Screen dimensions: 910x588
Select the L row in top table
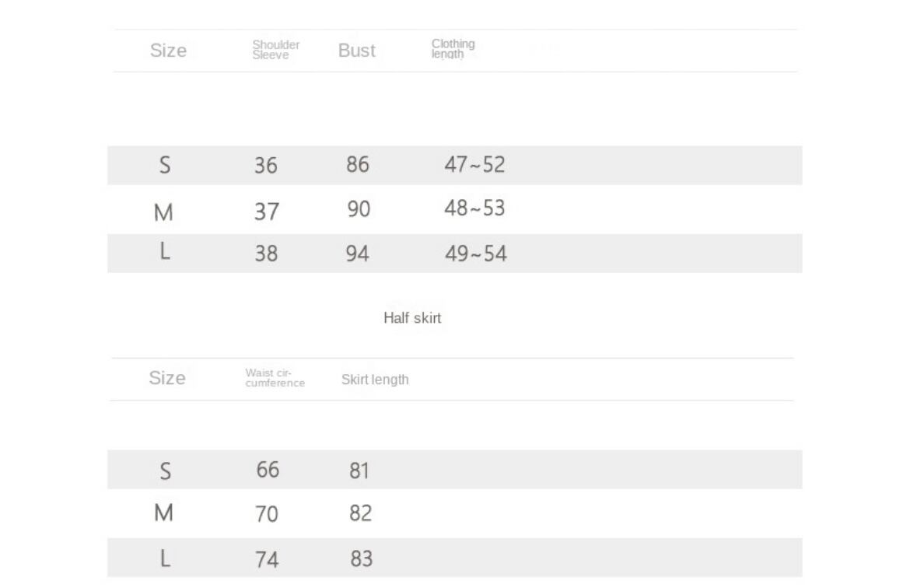[454, 254]
